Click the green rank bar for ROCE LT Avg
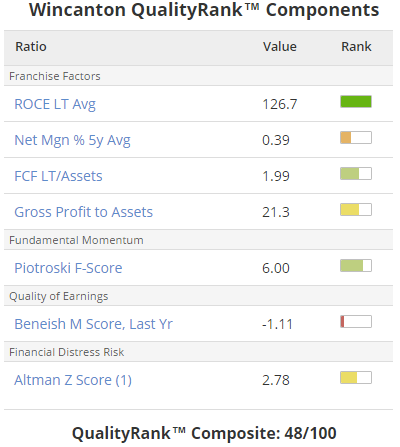400x447 pixels. [x=356, y=102]
